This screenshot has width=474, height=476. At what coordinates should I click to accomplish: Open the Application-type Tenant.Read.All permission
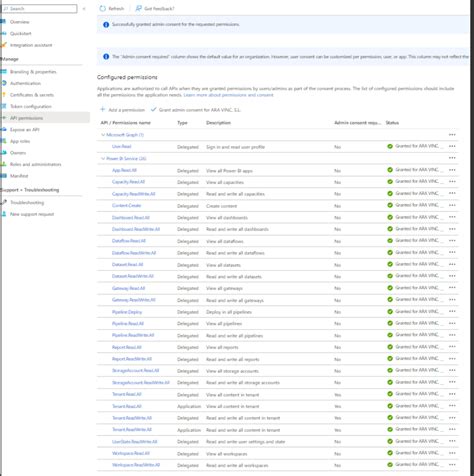pos(127,406)
